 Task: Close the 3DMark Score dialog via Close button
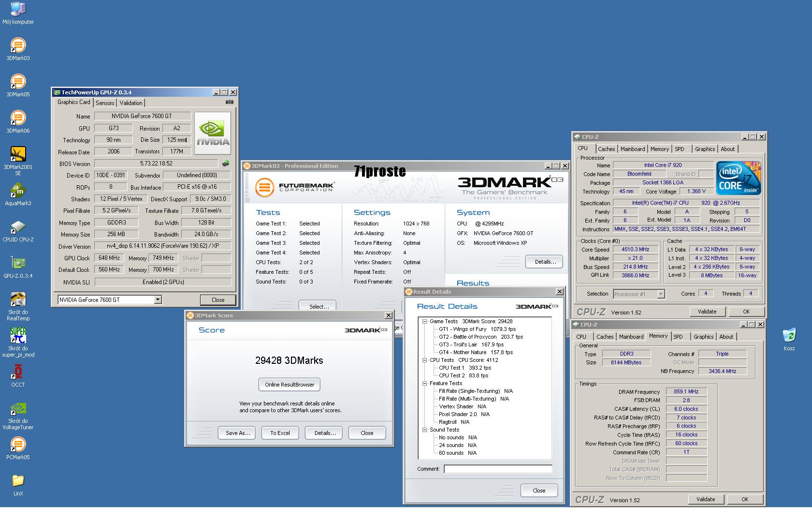(x=367, y=433)
